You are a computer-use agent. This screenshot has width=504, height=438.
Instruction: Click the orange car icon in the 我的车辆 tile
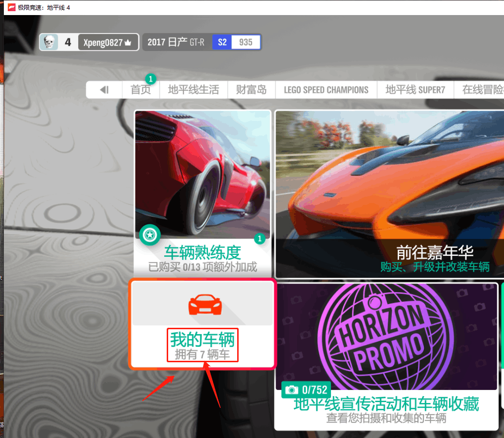point(205,304)
